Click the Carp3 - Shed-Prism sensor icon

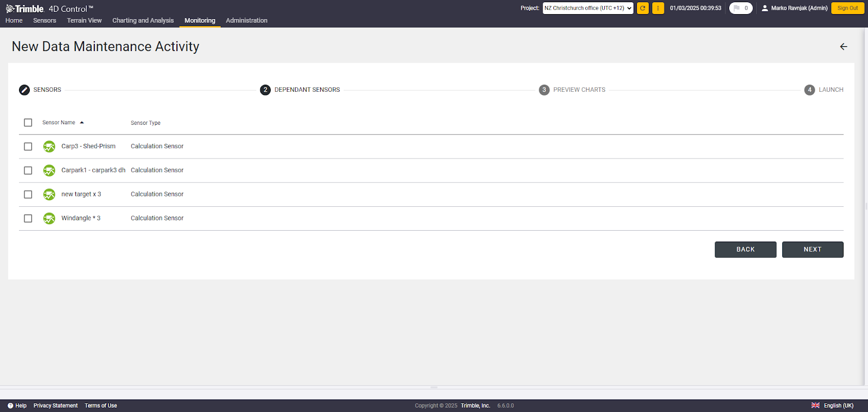point(49,147)
